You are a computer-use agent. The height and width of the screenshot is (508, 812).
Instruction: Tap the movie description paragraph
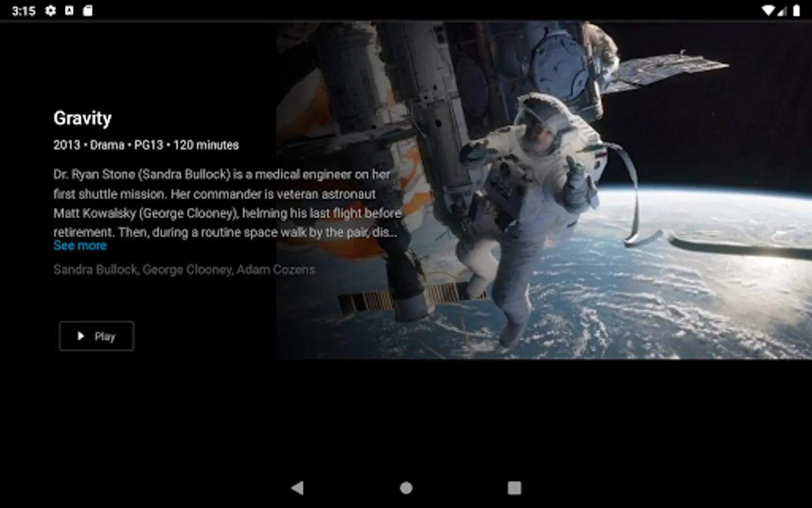[227, 203]
